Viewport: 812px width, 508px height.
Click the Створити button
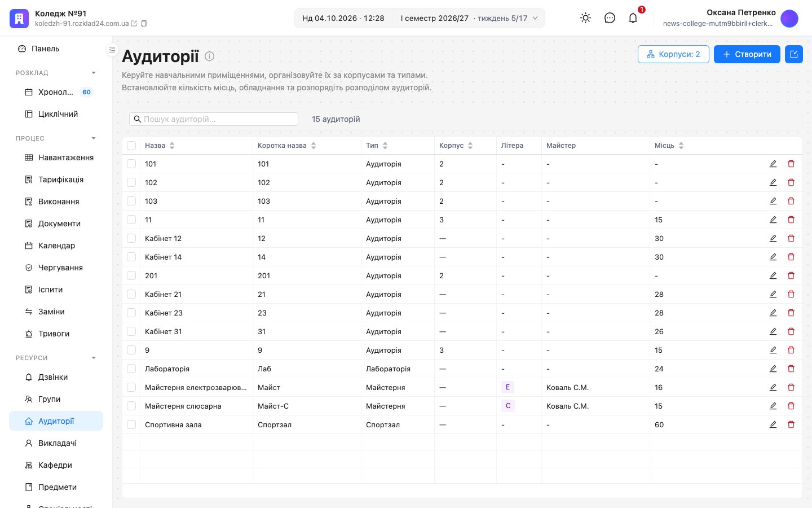click(x=747, y=54)
